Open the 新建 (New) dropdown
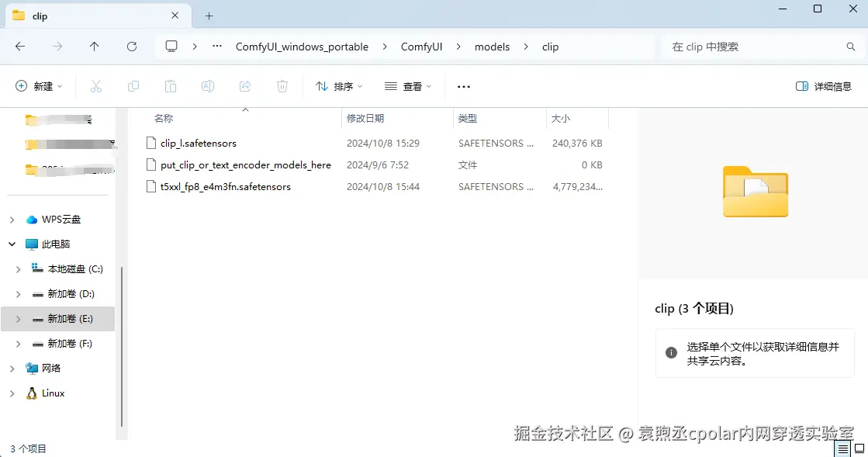 tap(39, 86)
